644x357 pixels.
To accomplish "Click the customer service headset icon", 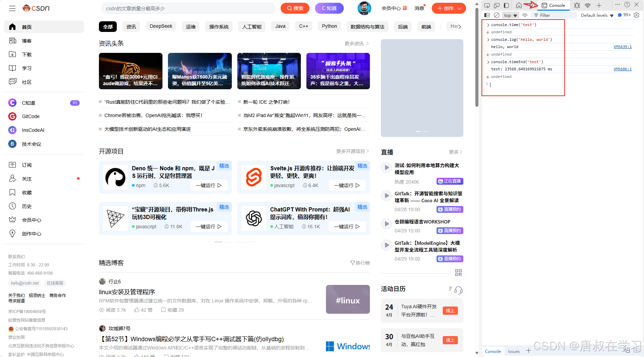I will 458,290.
